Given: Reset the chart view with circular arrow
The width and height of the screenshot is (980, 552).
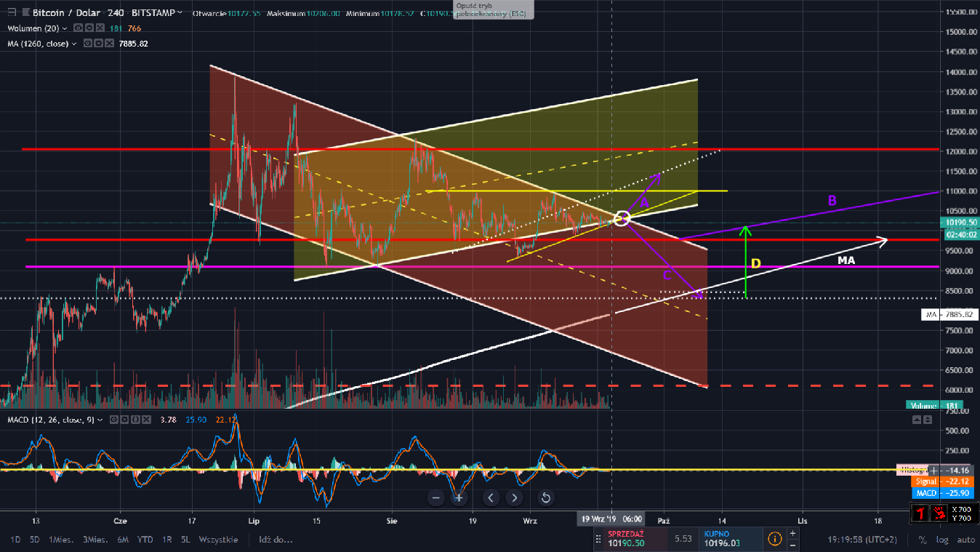Looking at the screenshot, I should pyautogui.click(x=545, y=498).
